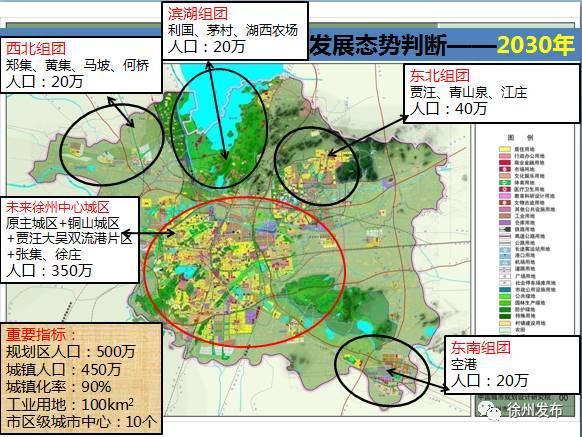Click the yellow '居住用地' legend swatch

(x=505, y=149)
